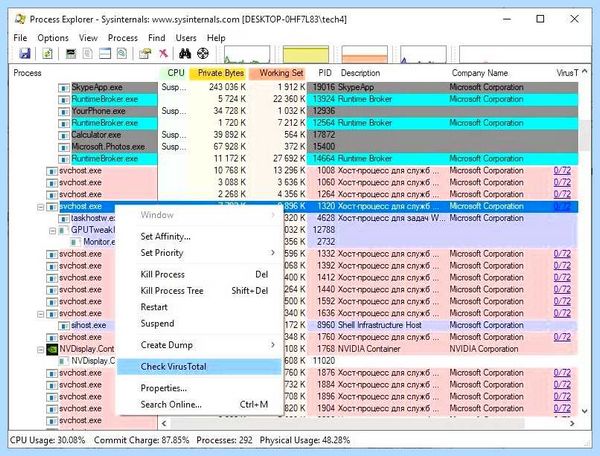The image size is (600, 456).
Task: Click the Refresh Now toolbar icon
Action: pyautogui.click(x=47, y=54)
